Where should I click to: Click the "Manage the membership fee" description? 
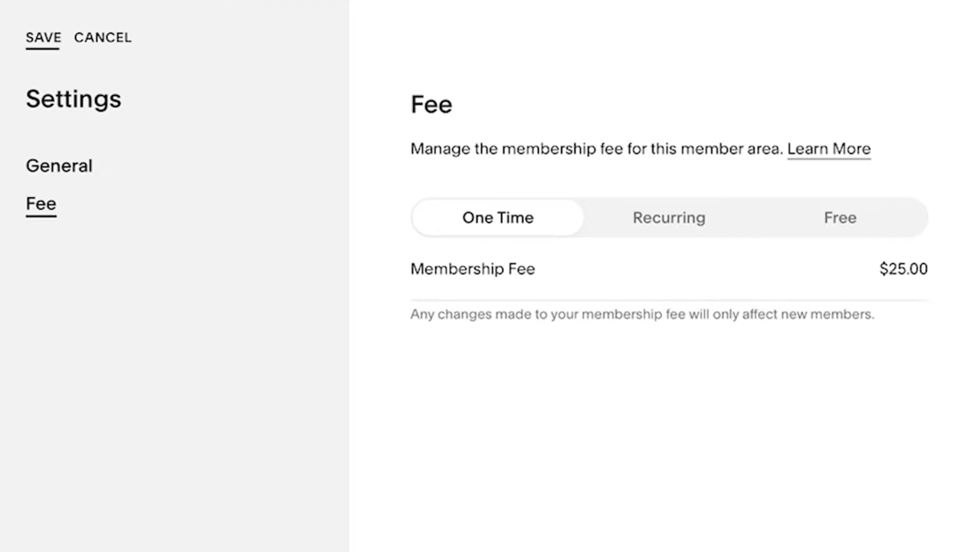click(598, 149)
